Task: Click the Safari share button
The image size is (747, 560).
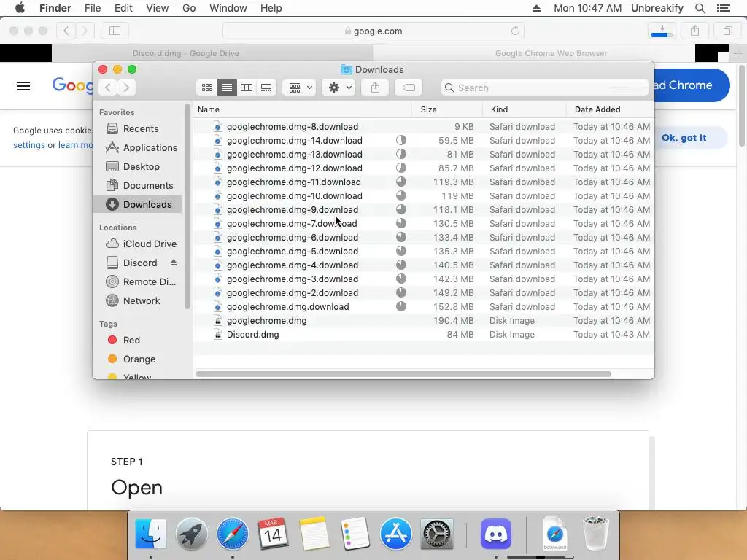Action: (695, 31)
